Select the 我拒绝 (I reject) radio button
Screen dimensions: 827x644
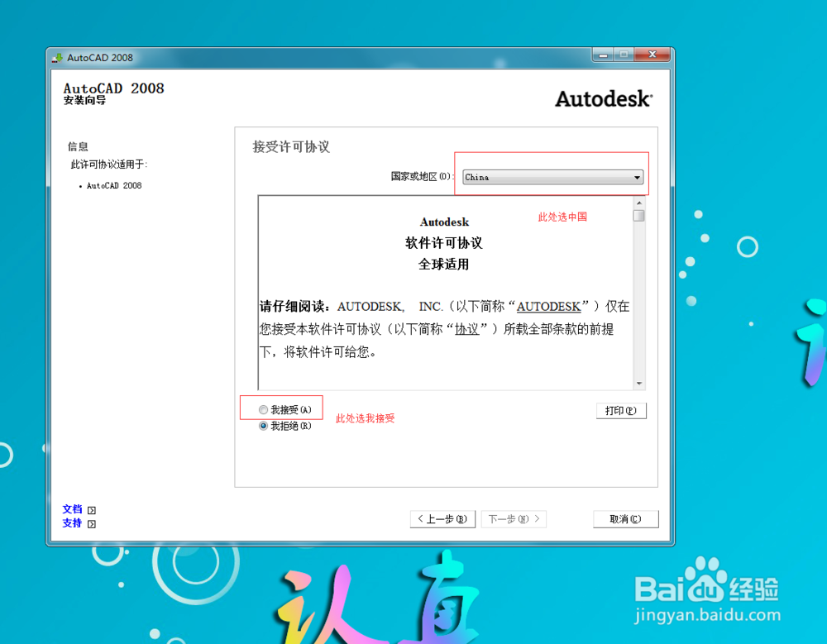coord(263,427)
